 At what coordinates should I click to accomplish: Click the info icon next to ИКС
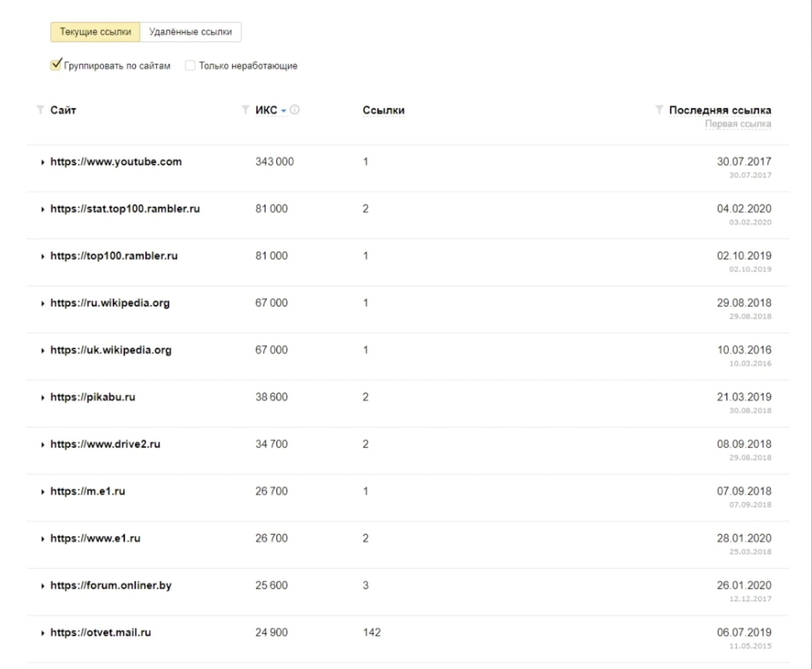point(294,110)
